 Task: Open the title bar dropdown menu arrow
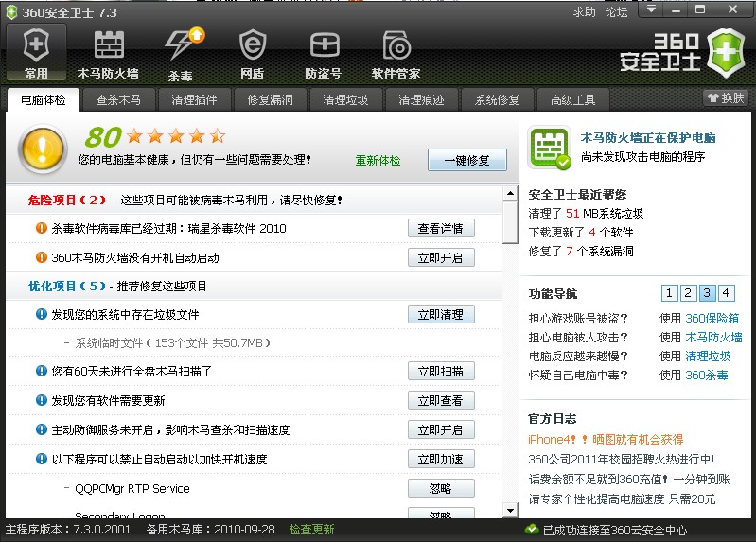pyautogui.click(x=651, y=9)
